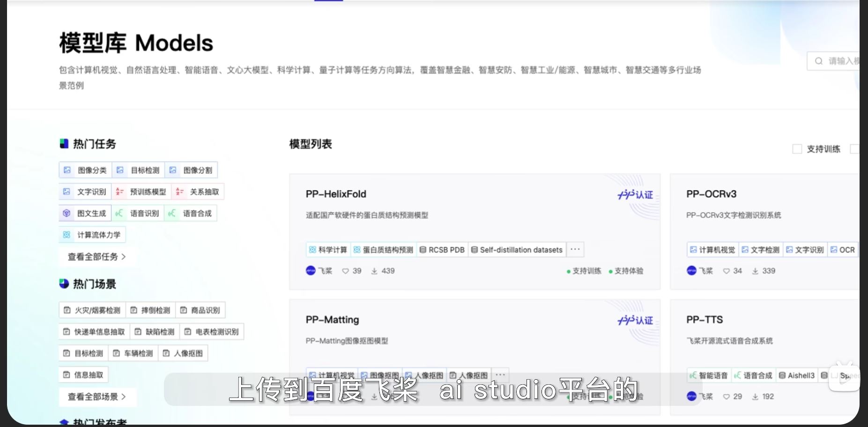Screen dimensions: 868x427
Task: Click the RCSB PDB dataset tag
Action: (x=442, y=250)
